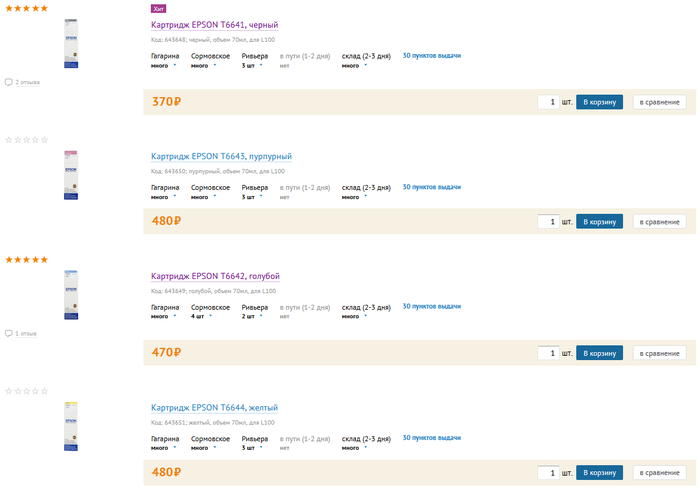Click Код: 643648 description line
The image size is (700, 491).
click(213, 40)
